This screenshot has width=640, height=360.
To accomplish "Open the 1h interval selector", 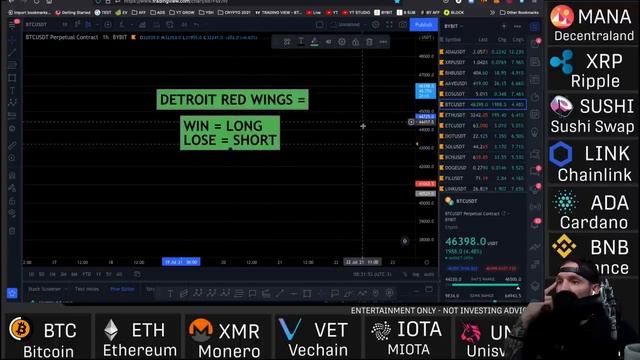I will coord(64,25).
